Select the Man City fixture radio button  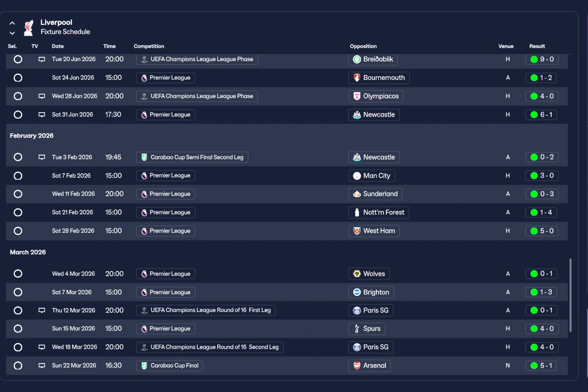[x=18, y=176]
